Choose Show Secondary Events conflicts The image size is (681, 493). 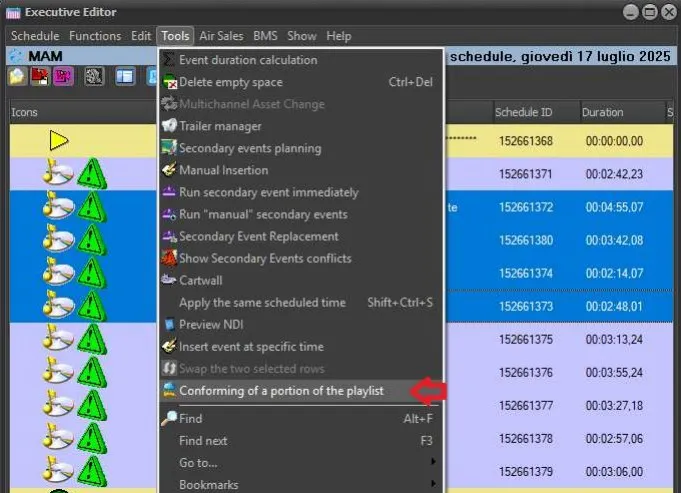point(265,258)
